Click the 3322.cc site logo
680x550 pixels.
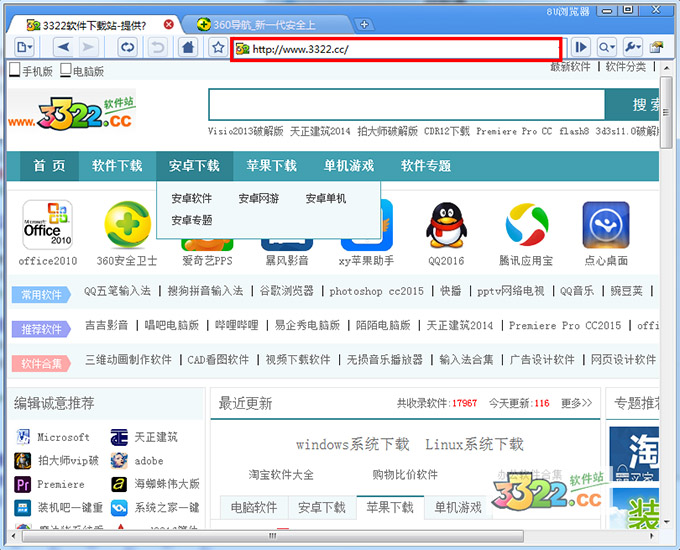coord(72,110)
